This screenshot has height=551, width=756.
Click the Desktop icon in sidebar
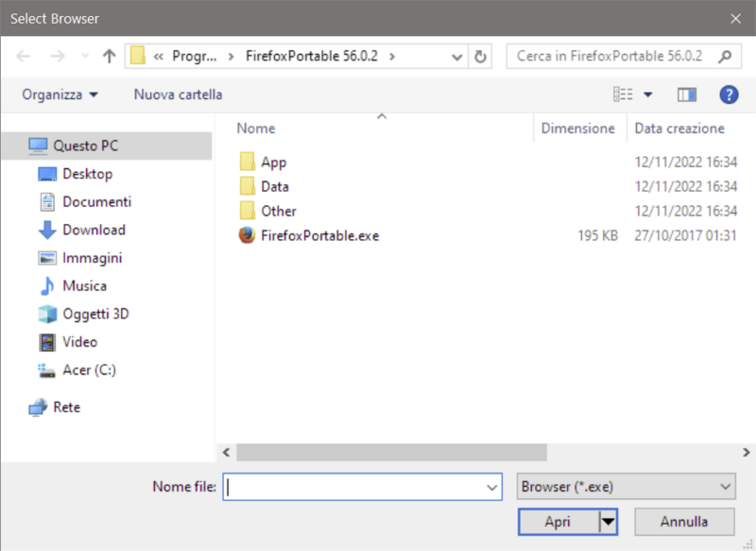pos(47,174)
